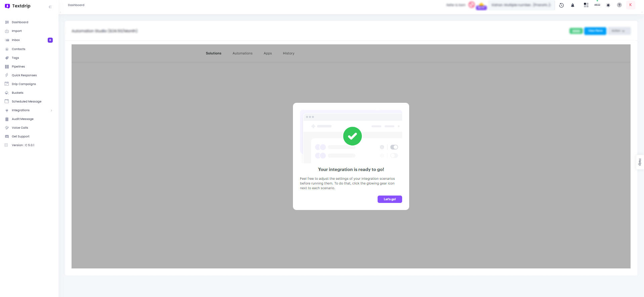Viewport: 644px width, 297px height.
Task: Click the blue button in page header
Action: (x=595, y=31)
